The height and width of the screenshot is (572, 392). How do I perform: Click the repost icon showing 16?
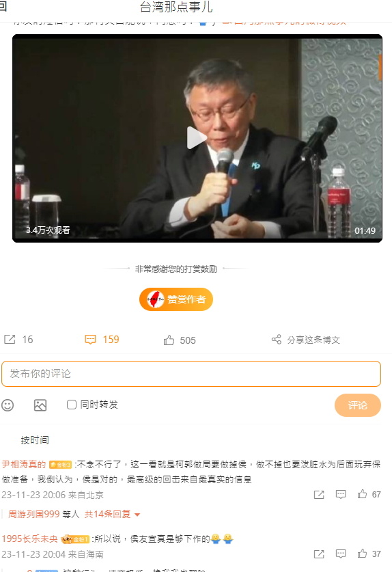click(10, 339)
